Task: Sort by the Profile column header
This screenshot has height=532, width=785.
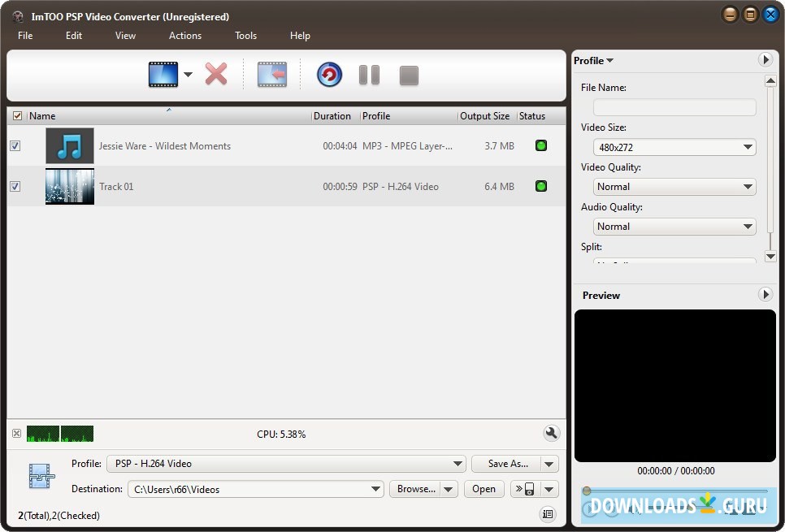Action: click(x=409, y=115)
